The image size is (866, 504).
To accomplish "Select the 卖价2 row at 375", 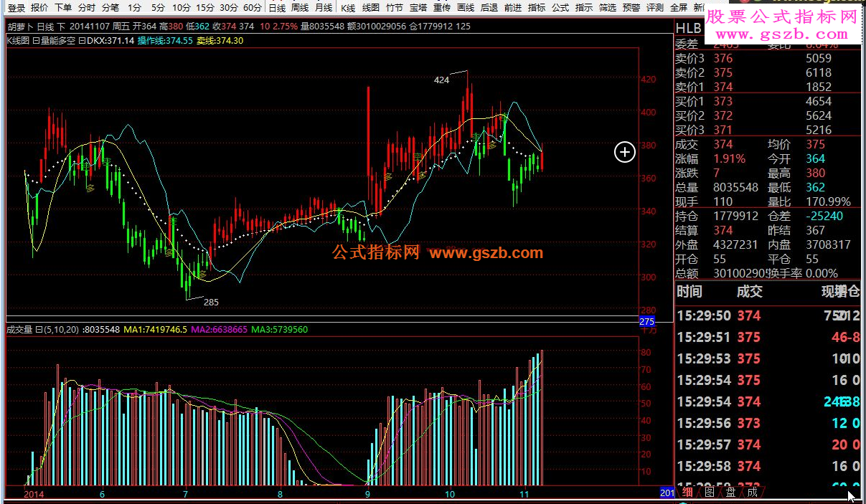I will coord(767,72).
